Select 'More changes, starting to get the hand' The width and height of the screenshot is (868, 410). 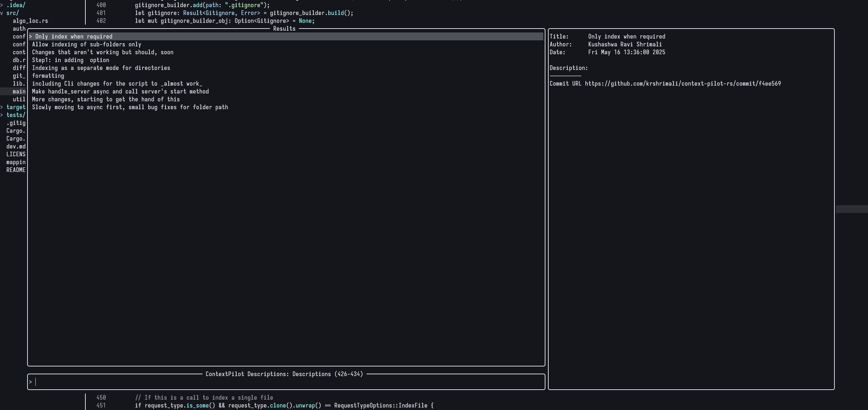pyautogui.click(x=106, y=100)
